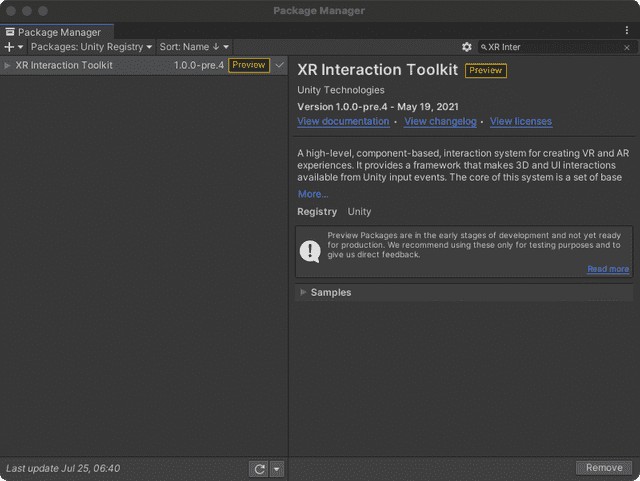Click the add package plus icon
The width and height of the screenshot is (640, 481).
click(11, 47)
